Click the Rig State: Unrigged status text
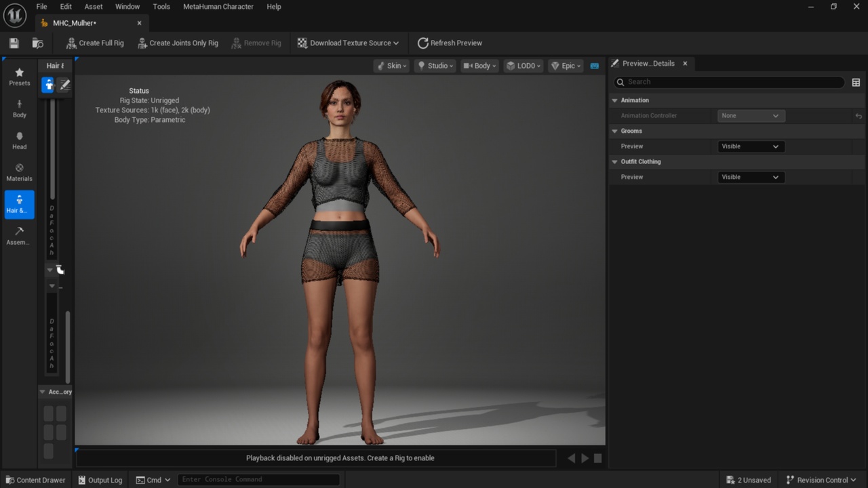868x488 pixels. click(x=149, y=100)
